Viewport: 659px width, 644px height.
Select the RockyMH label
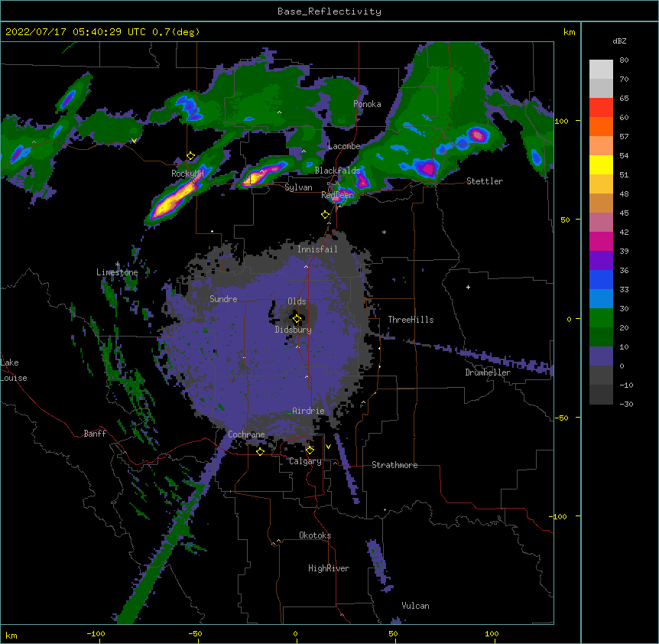(187, 173)
